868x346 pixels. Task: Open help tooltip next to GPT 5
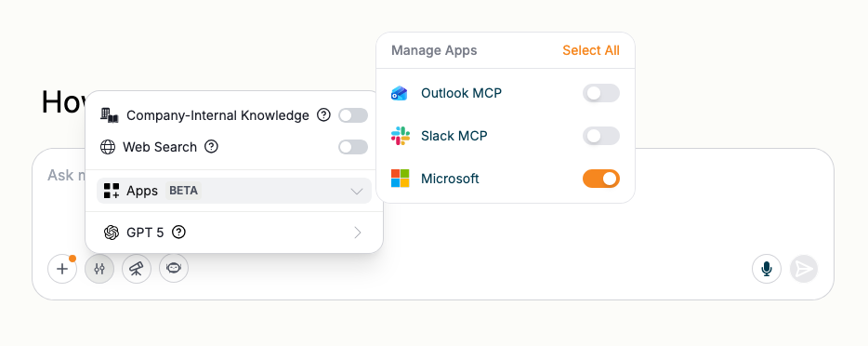pos(178,232)
